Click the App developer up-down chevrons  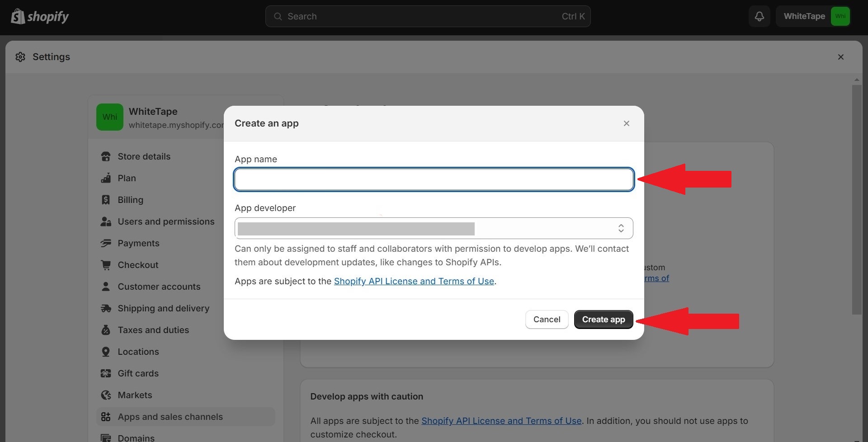[x=621, y=228]
